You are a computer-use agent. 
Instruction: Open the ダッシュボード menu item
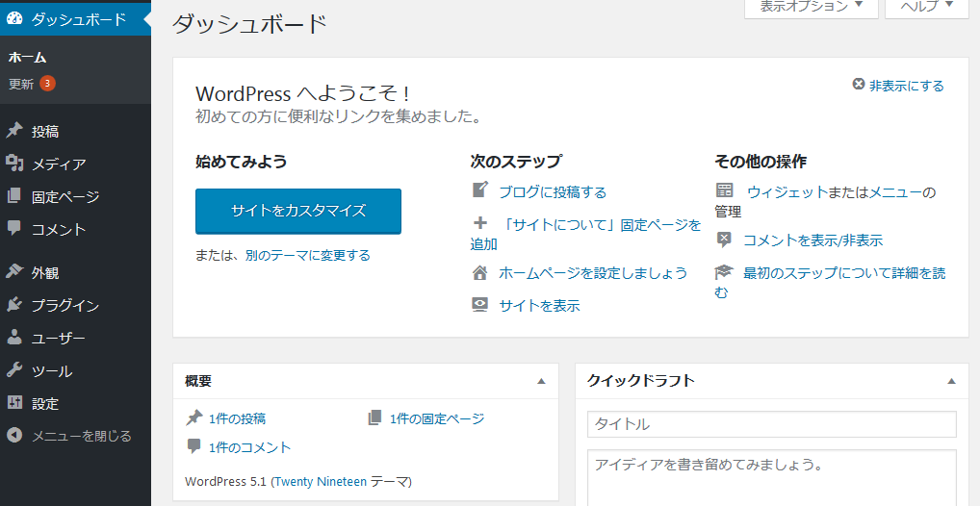75,19
